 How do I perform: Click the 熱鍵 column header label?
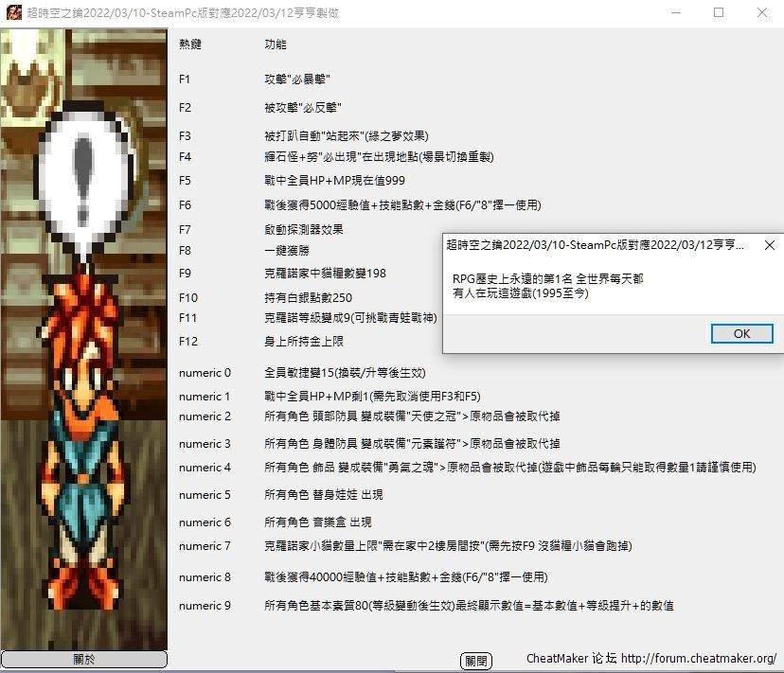tap(190, 44)
